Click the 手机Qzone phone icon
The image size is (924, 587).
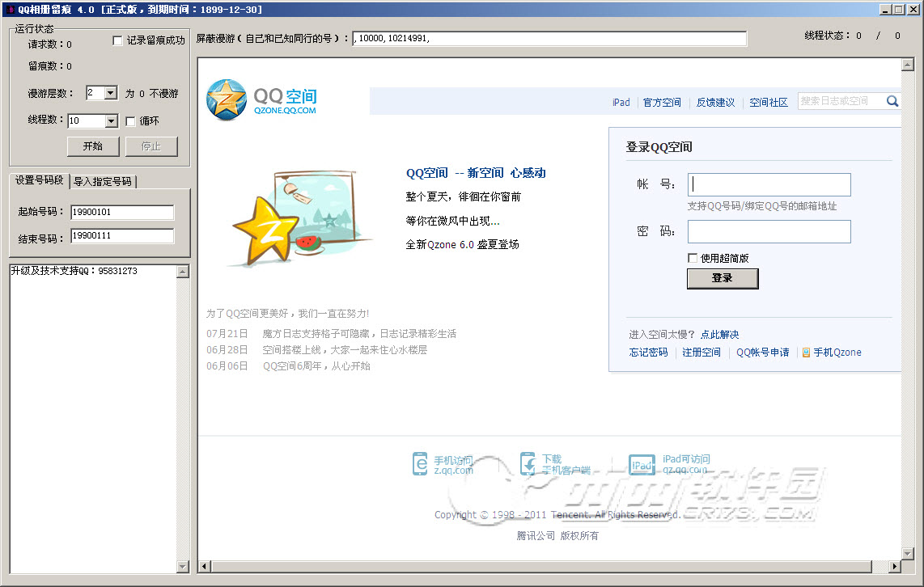(806, 353)
